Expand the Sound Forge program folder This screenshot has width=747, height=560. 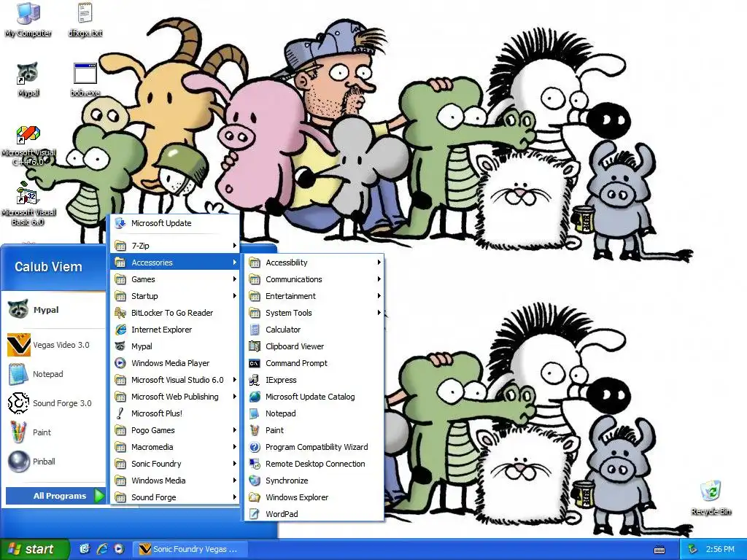tap(175, 497)
